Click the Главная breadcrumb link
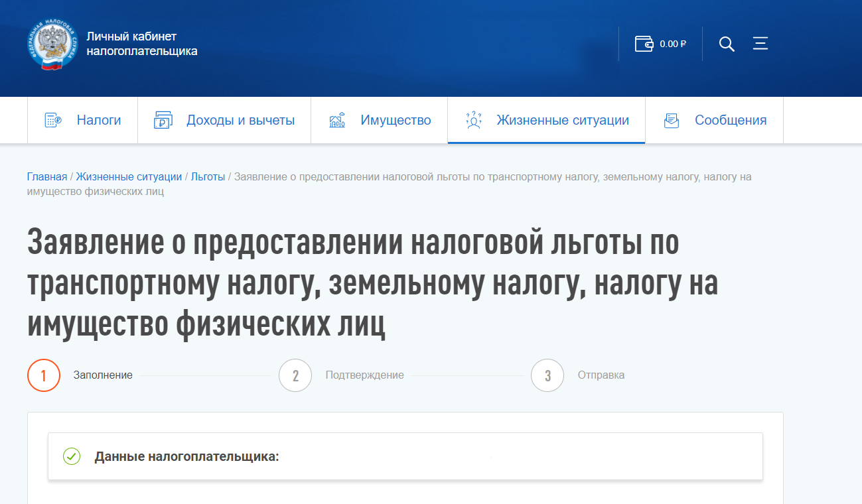The height and width of the screenshot is (504, 862). 47,176
